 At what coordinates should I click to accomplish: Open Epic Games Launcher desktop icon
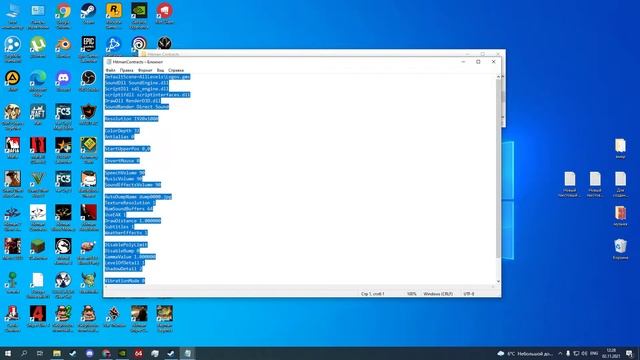pyautogui.click(x=88, y=49)
